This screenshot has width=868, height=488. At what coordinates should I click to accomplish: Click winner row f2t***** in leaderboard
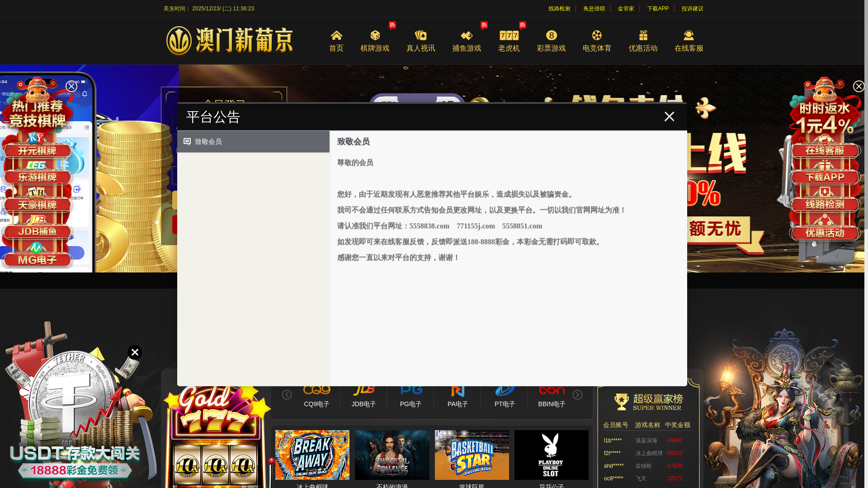(x=648, y=453)
